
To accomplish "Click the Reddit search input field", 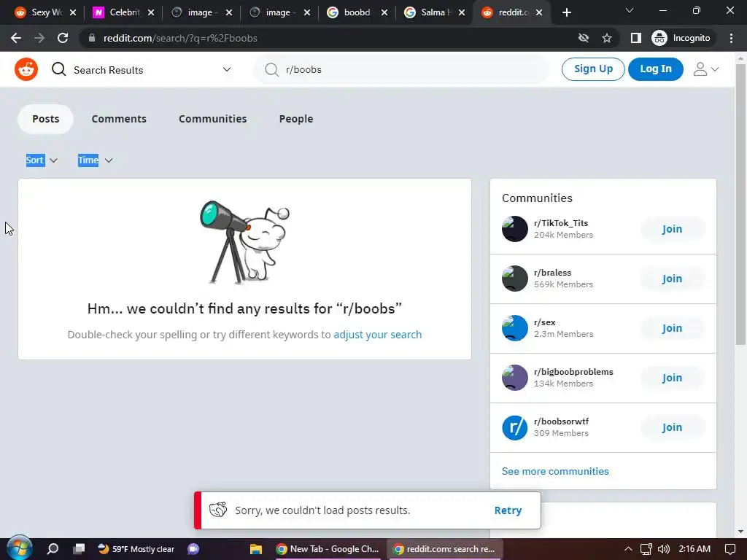I will 401,69.
